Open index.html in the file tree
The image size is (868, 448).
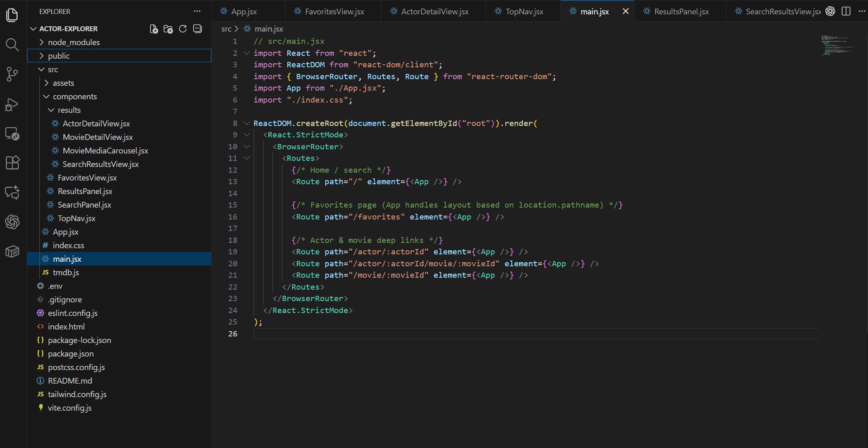pos(119,327)
